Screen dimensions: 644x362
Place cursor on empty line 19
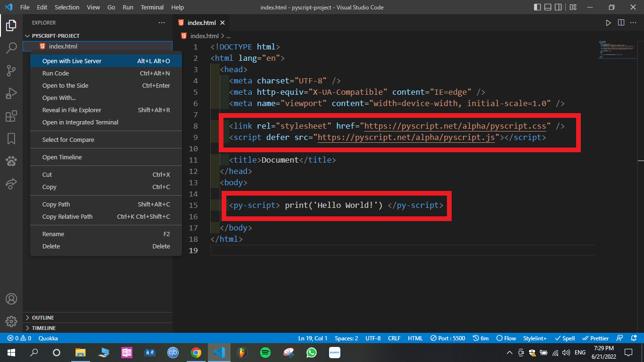point(403,250)
